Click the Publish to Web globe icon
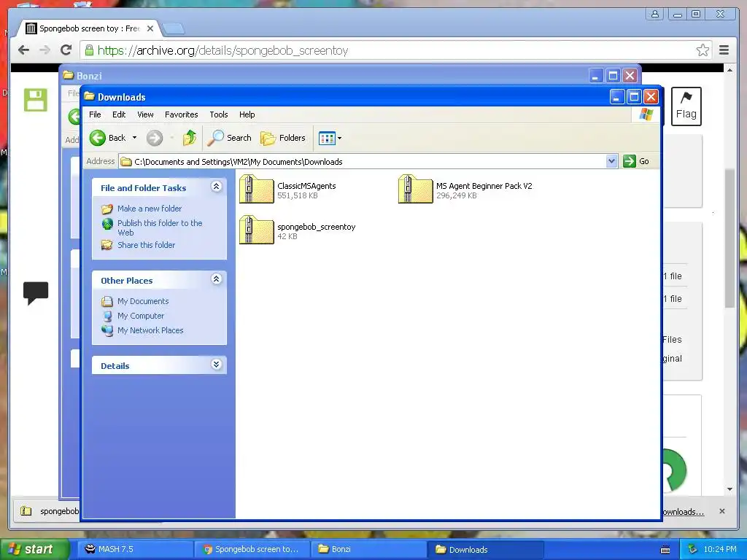The image size is (747, 560). (x=107, y=223)
